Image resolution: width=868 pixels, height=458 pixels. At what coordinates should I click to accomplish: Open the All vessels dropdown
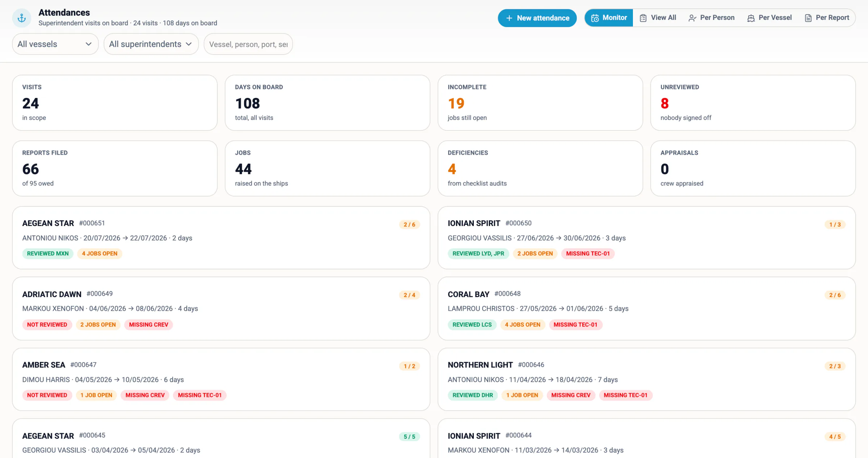click(55, 44)
